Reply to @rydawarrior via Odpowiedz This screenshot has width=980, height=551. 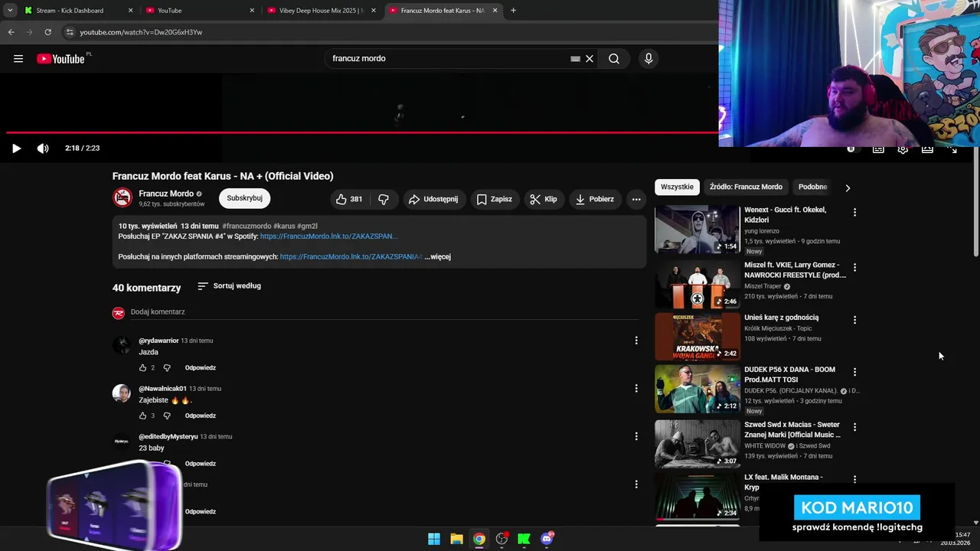coord(200,368)
